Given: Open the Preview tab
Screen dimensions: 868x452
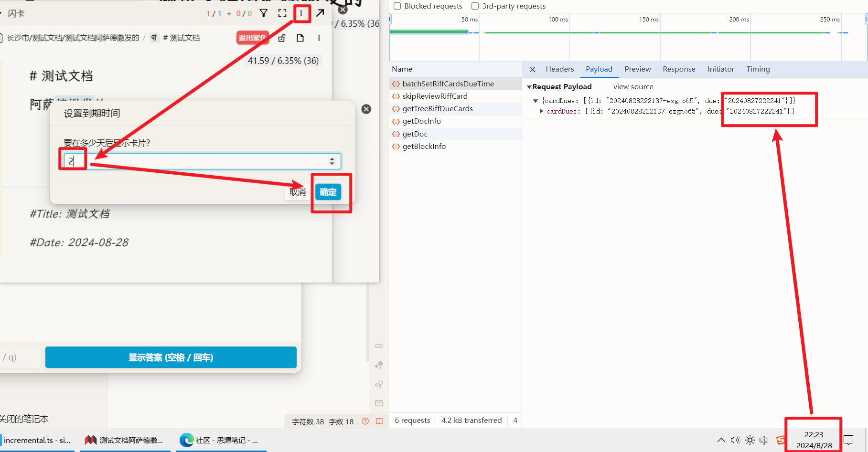Looking at the screenshot, I should [638, 69].
